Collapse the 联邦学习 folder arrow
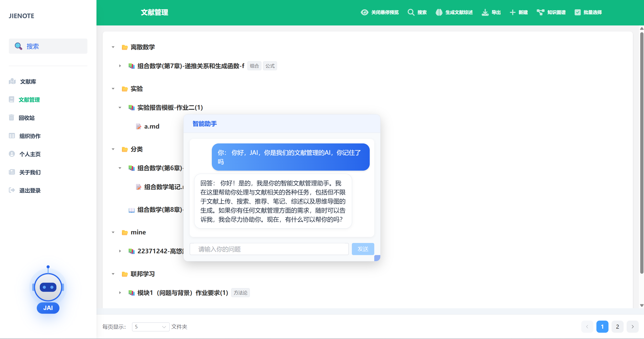 tap(113, 274)
